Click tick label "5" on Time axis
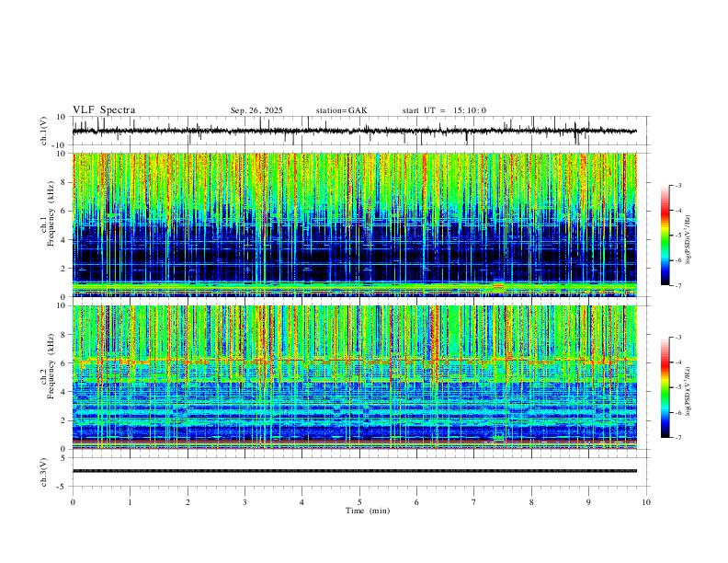 point(359,502)
